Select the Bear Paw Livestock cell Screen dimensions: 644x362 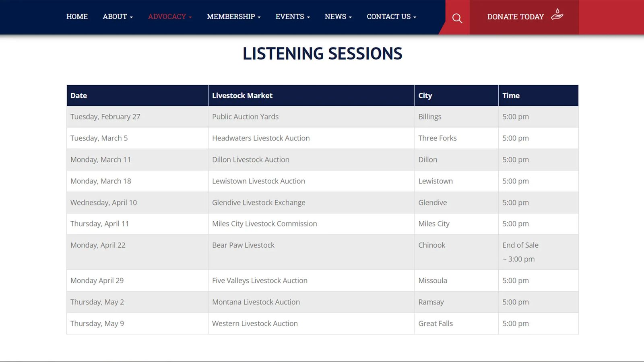click(311, 252)
